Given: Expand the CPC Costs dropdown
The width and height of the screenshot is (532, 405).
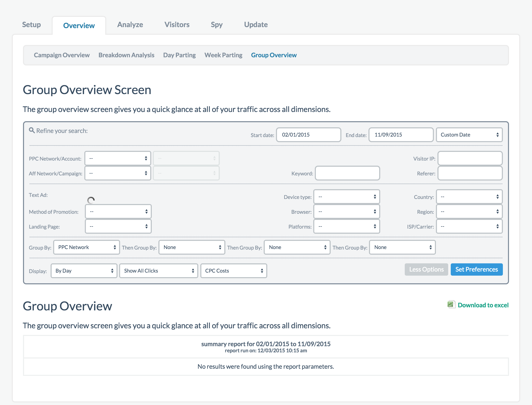Looking at the screenshot, I should (x=234, y=271).
